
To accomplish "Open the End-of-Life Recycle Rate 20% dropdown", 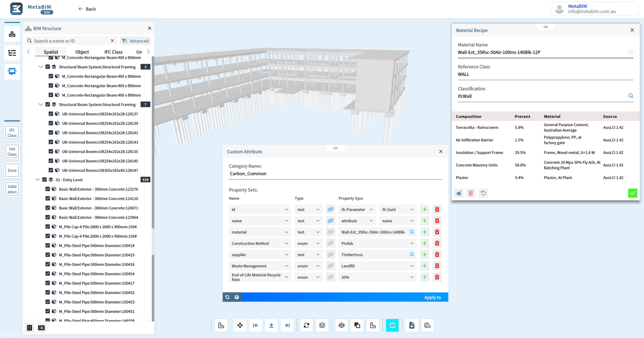I will (x=377, y=277).
